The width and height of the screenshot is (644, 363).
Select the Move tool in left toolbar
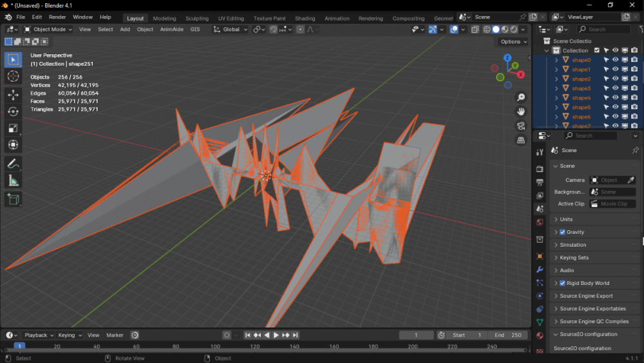[x=13, y=95]
